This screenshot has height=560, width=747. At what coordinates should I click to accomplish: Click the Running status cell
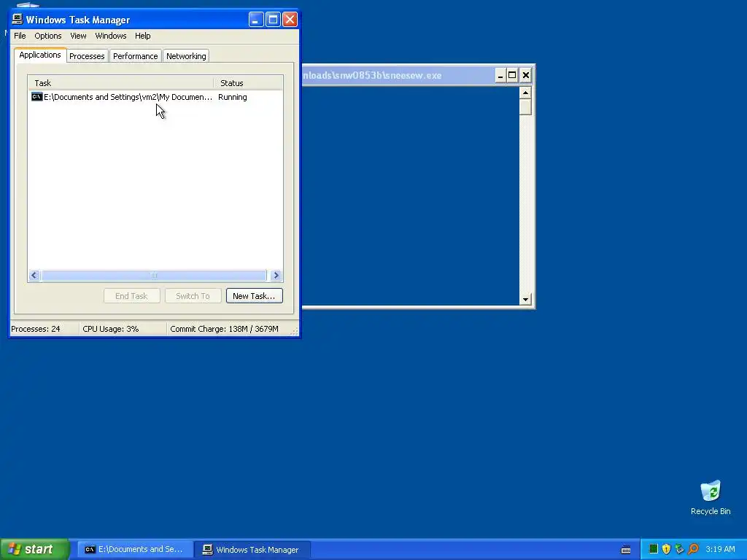pyautogui.click(x=233, y=97)
